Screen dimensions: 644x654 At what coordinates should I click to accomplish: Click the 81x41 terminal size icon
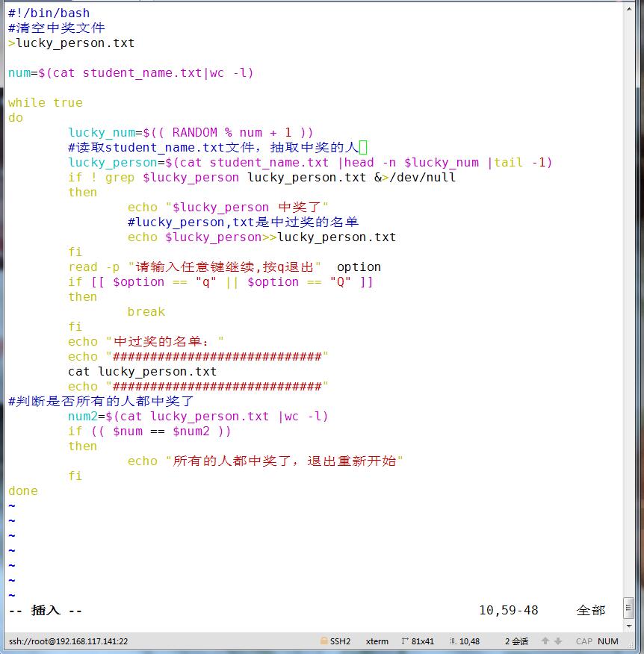(x=404, y=641)
